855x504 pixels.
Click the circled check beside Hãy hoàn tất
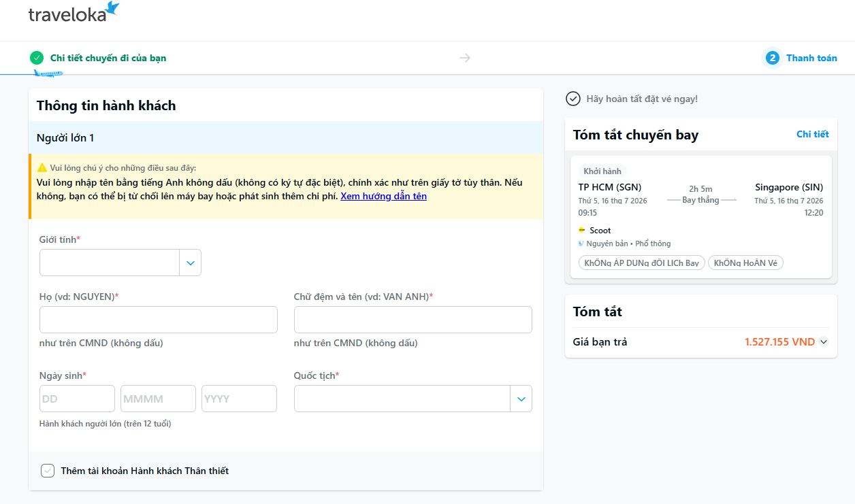573,99
